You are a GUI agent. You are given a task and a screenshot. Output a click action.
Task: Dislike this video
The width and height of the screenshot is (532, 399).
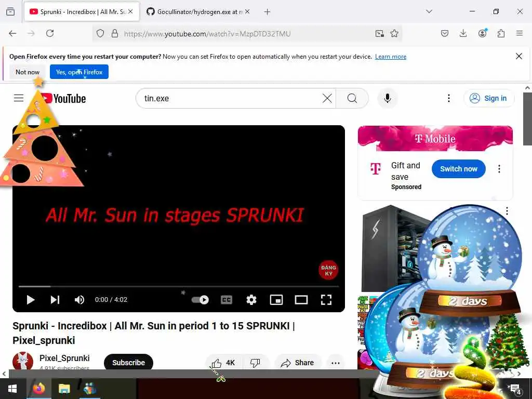255,363
